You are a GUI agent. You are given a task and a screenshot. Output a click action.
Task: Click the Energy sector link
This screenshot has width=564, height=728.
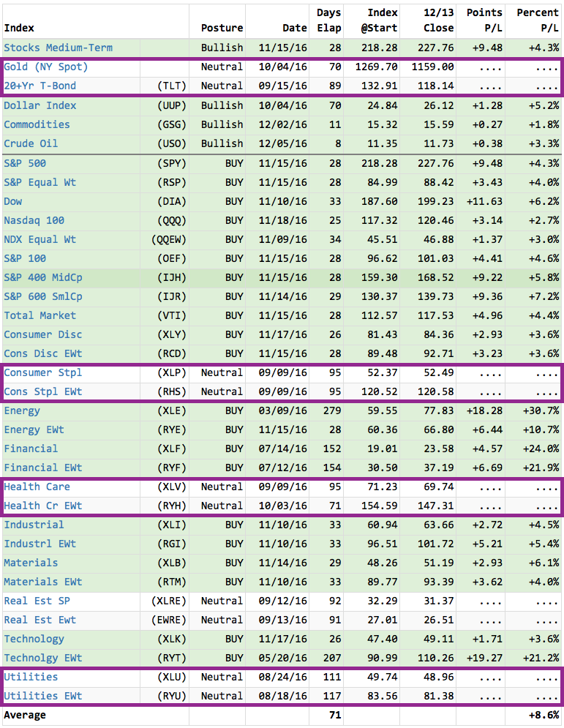(22, 410)
